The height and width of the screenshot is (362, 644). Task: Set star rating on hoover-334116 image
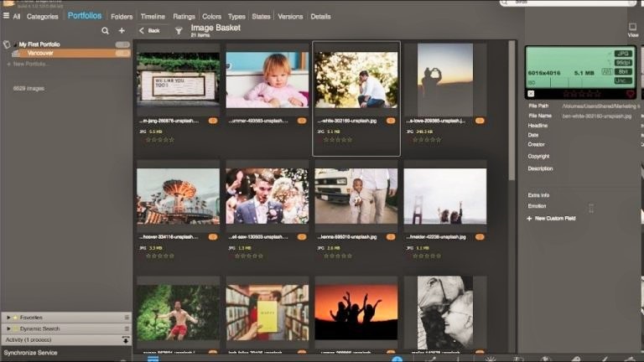[x=160, y=256]
